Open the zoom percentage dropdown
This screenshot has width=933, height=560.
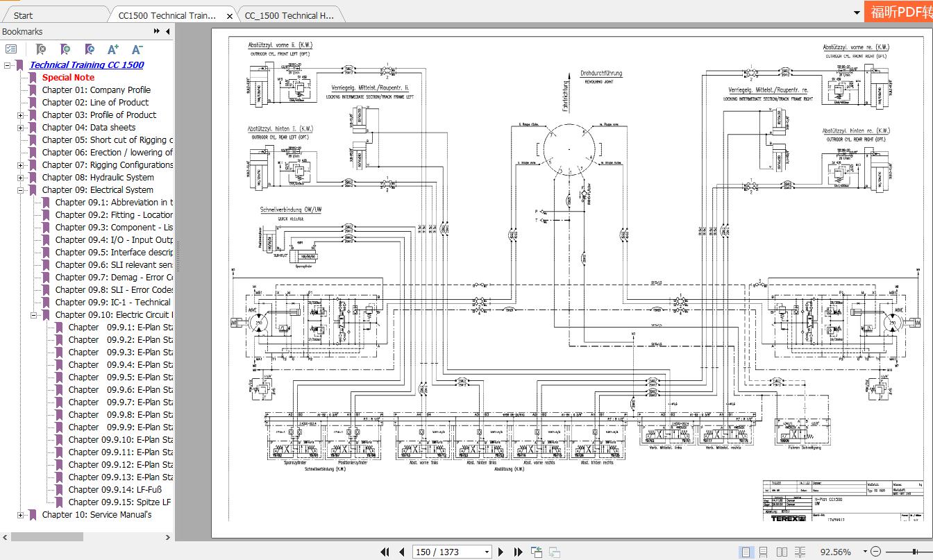point(864,552)
